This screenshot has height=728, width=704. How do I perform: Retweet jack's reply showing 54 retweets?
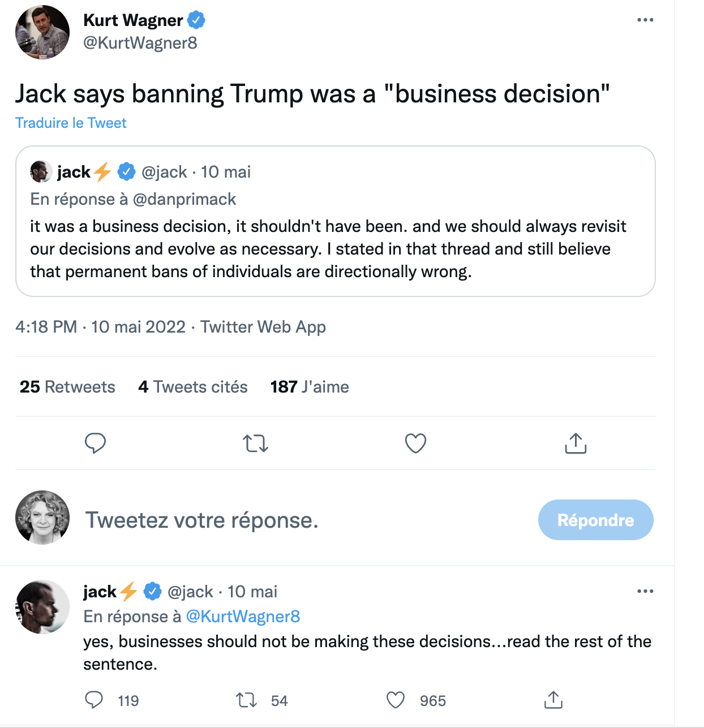coord(247,701)
